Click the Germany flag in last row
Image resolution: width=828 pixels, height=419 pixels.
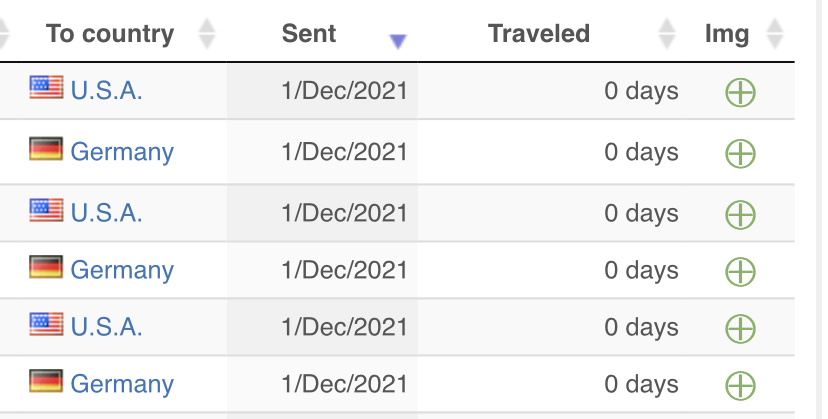click(x=46, y=381)
